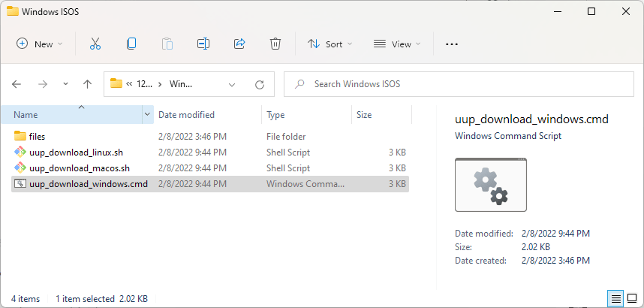The width and height of the screenshot is (644, 308).
Task: Sort files by Type column header
Action: click(x=276, y=115)
